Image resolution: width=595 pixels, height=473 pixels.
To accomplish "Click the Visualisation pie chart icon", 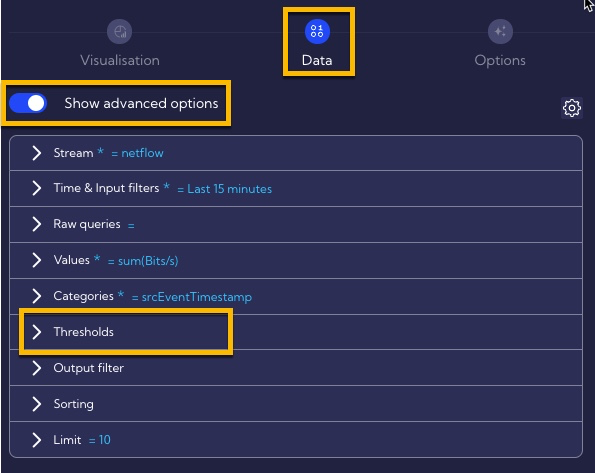I will click(120, 32).
